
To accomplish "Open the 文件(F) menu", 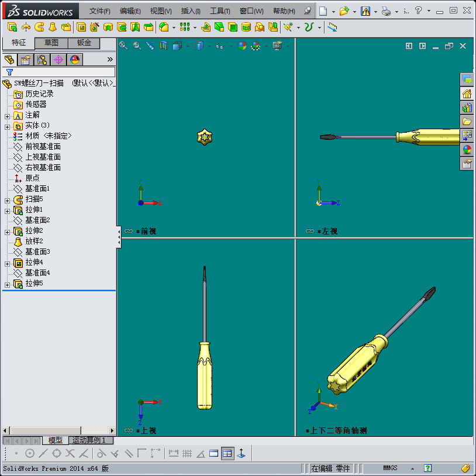I will point(99,11).
